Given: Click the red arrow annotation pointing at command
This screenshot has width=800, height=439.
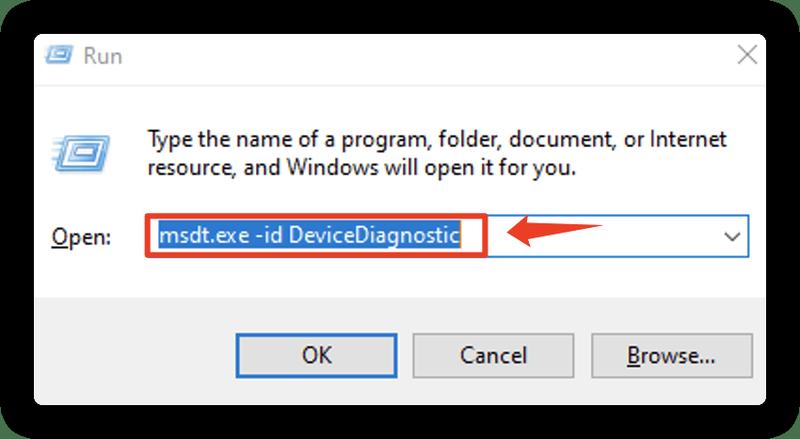Looking at the screenshot, I should tap(555, 232).
